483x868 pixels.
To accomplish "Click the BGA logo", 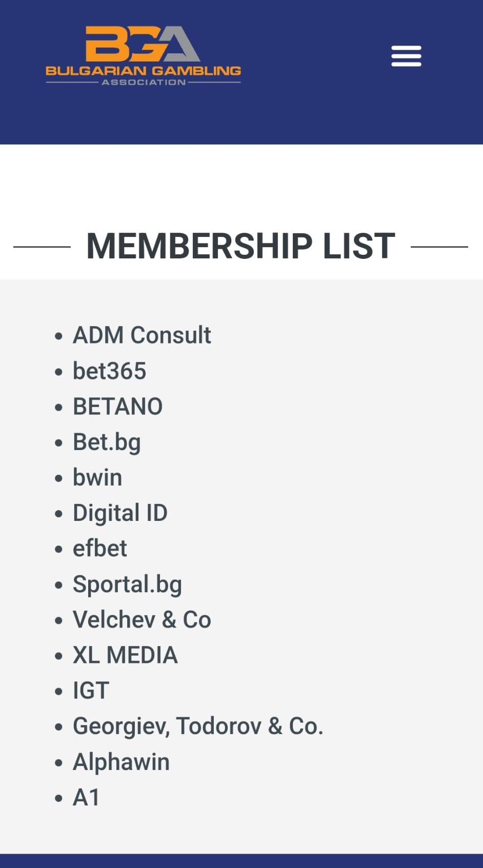I will (143, 56).
